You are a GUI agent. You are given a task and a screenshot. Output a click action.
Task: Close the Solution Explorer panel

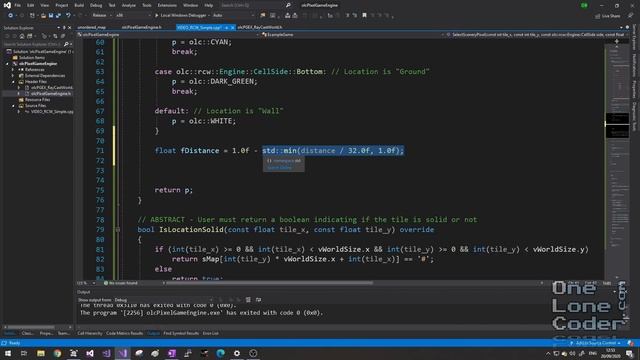69,28
